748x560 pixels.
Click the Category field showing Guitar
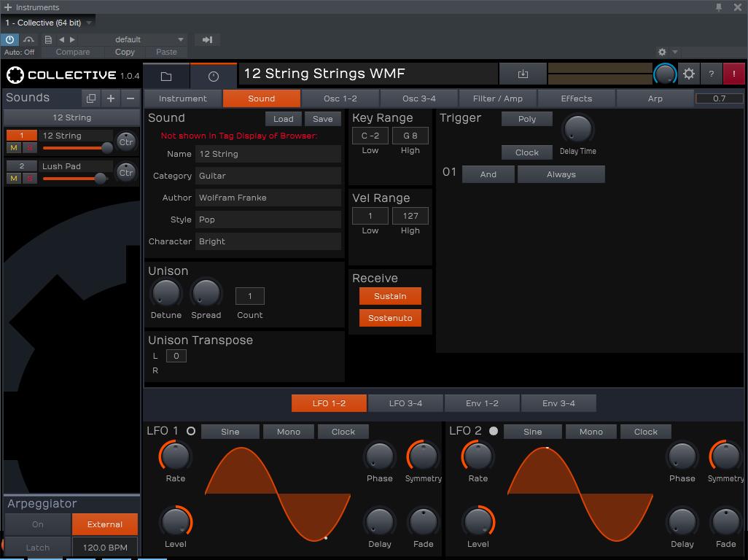click(268, 176)
